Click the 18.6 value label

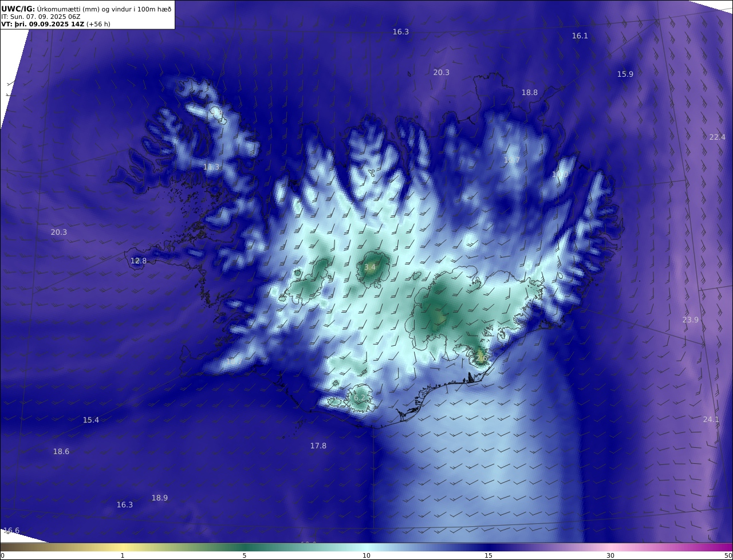point(61,451)
